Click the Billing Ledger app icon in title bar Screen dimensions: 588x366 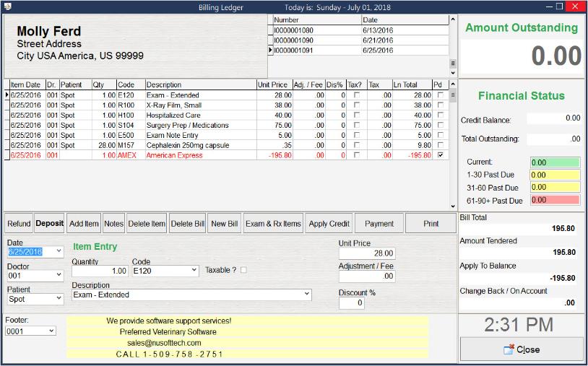(7, 6)
